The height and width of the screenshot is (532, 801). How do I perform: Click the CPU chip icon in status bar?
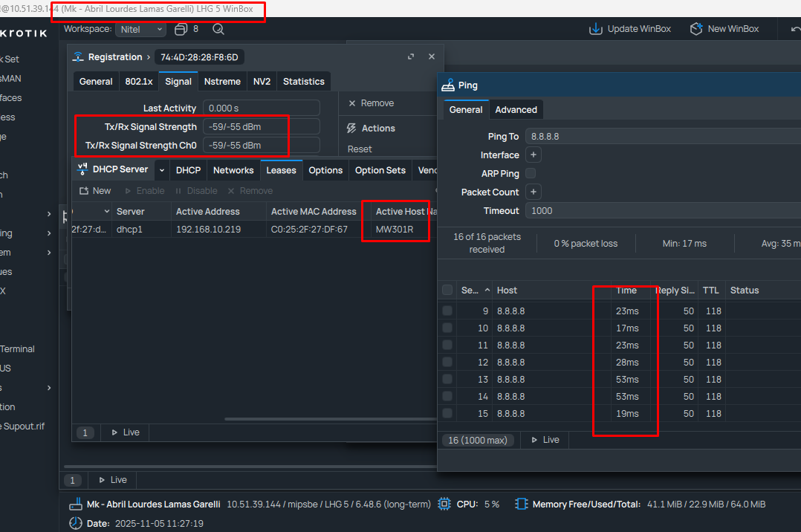tap(444, 504)
